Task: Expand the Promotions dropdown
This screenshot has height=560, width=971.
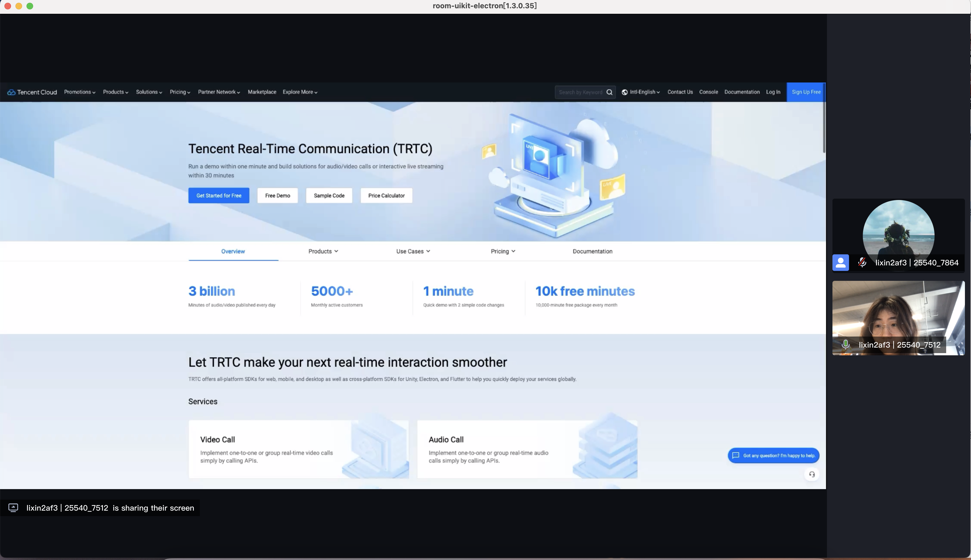Action: 80,92
